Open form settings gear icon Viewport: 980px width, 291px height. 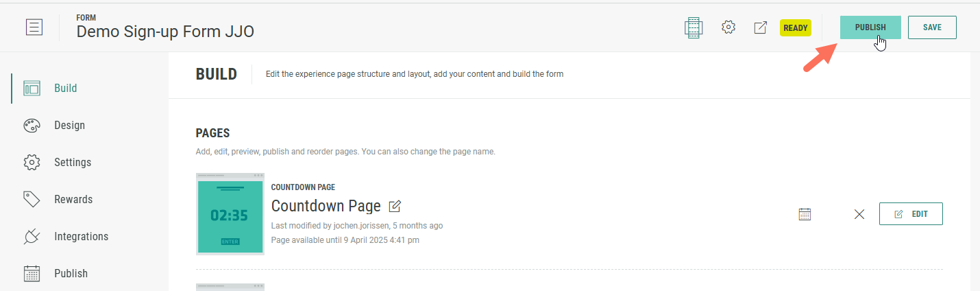728,27
